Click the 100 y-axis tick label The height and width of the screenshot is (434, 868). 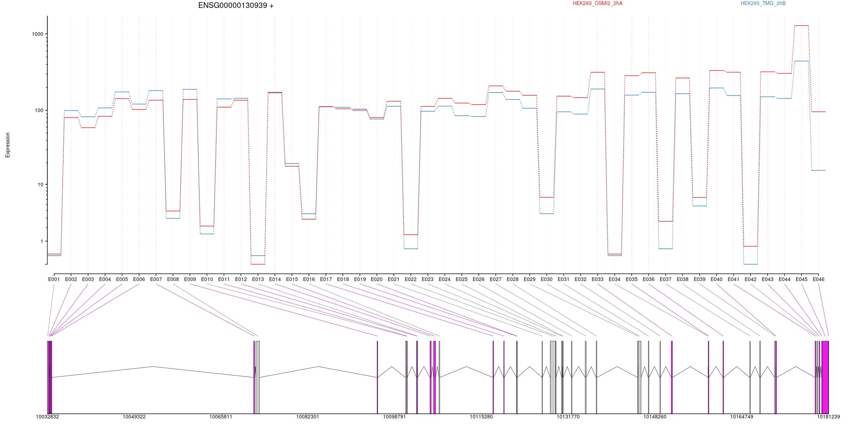(39, 110)
